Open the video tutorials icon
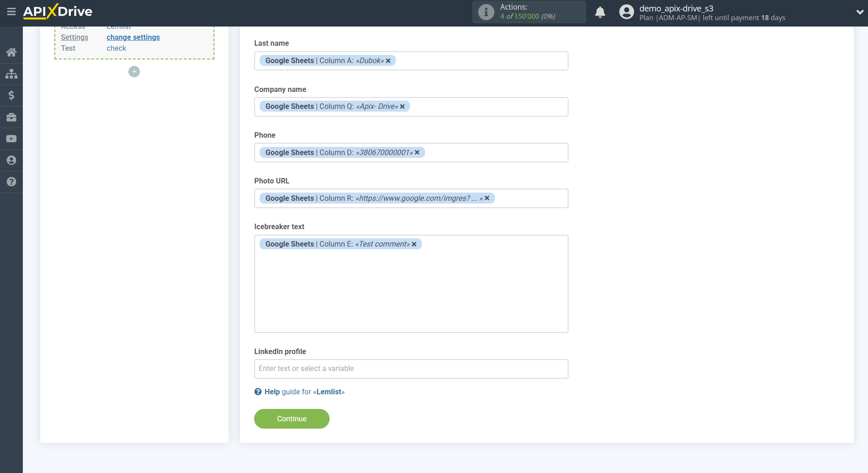 click(x=11, y=139)
